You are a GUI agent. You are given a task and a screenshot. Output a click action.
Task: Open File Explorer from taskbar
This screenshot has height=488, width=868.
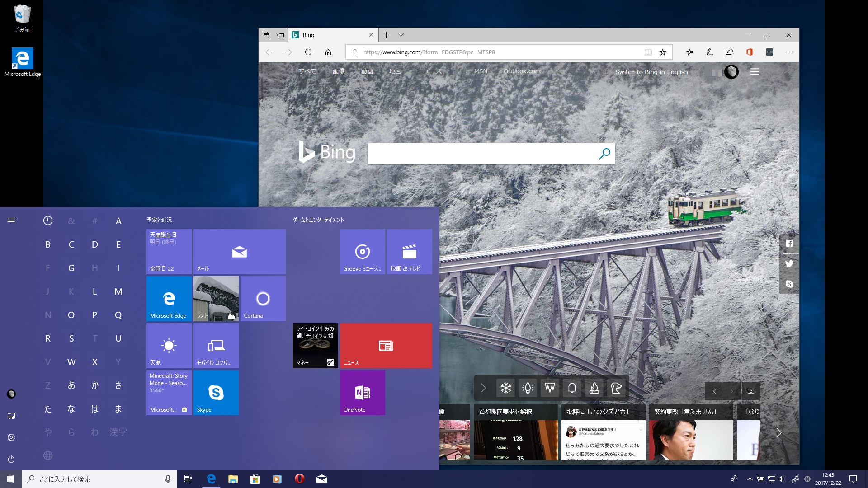pyautogui.click(x=233, y=479)
